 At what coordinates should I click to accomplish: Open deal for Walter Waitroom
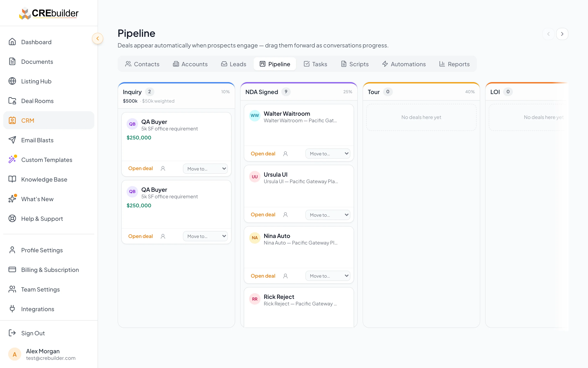tap(263, 154)
